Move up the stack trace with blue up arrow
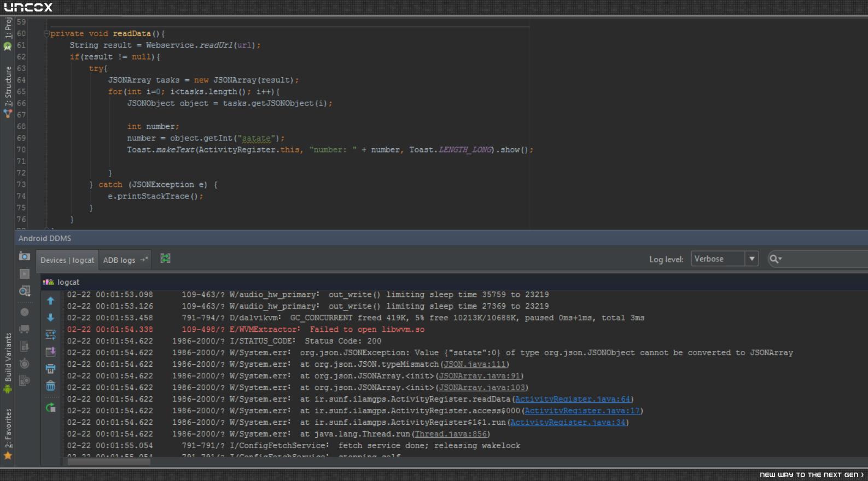 point(50,301)
